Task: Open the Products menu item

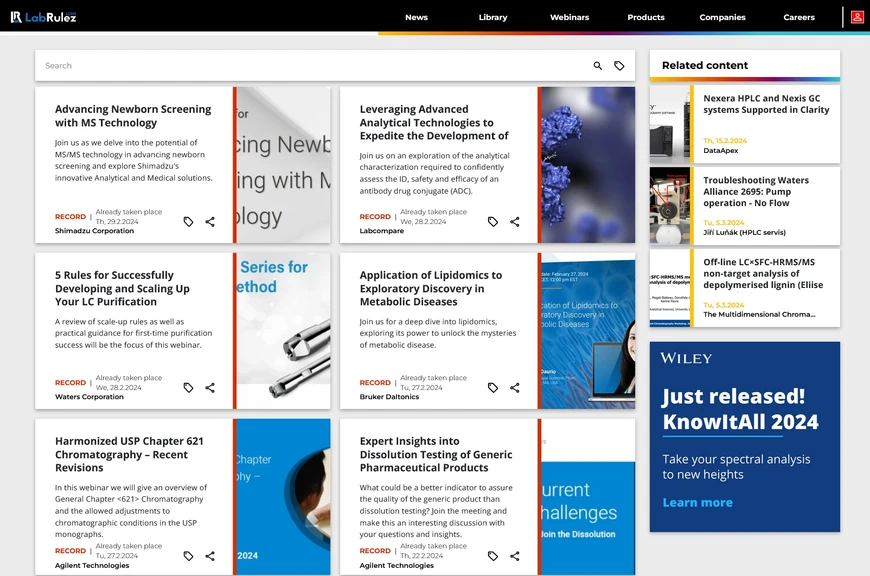Action: pos(646,17)
